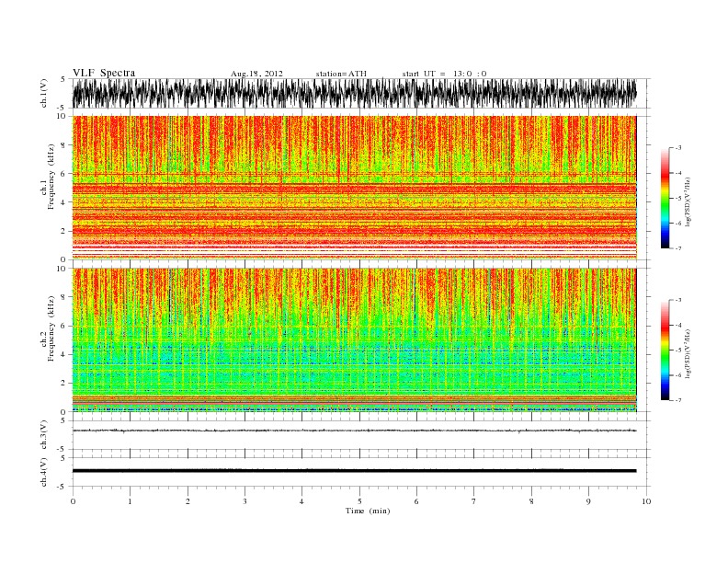Click the ch.1 spectrogram '6' kHz tick label
The width and height of the screenshot is (728, 563).
pos(63,174)
